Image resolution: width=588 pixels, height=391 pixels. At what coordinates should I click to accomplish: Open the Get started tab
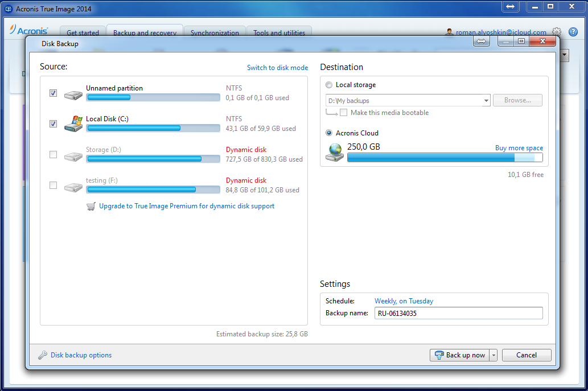83,31
